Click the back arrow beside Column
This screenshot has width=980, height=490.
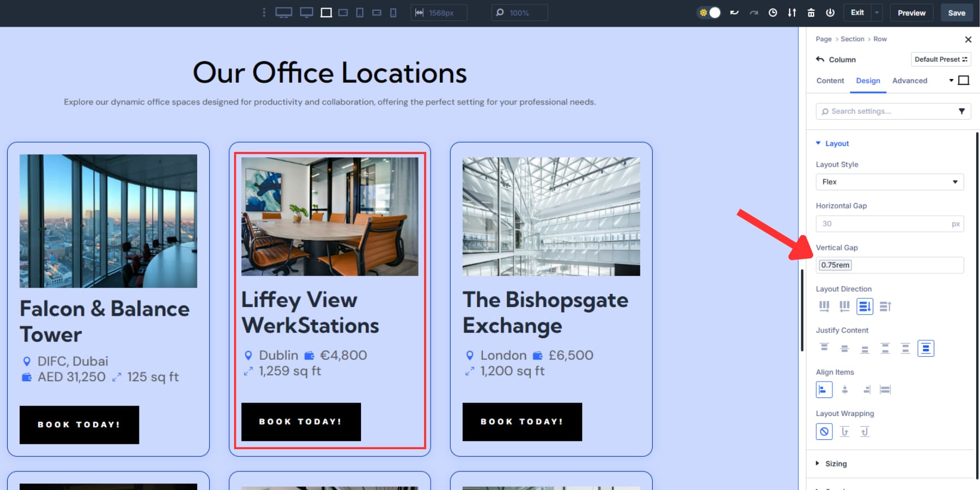coord(820,59)
